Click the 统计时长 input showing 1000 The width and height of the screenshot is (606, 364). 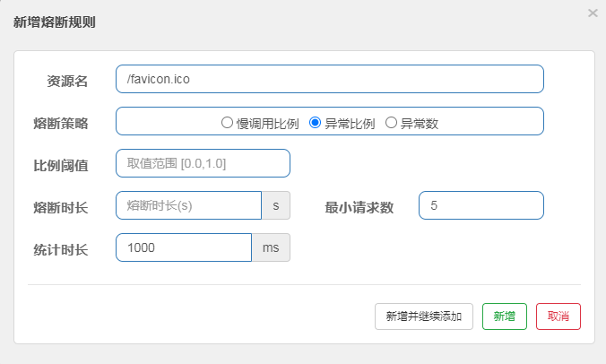tap(183, 247)
